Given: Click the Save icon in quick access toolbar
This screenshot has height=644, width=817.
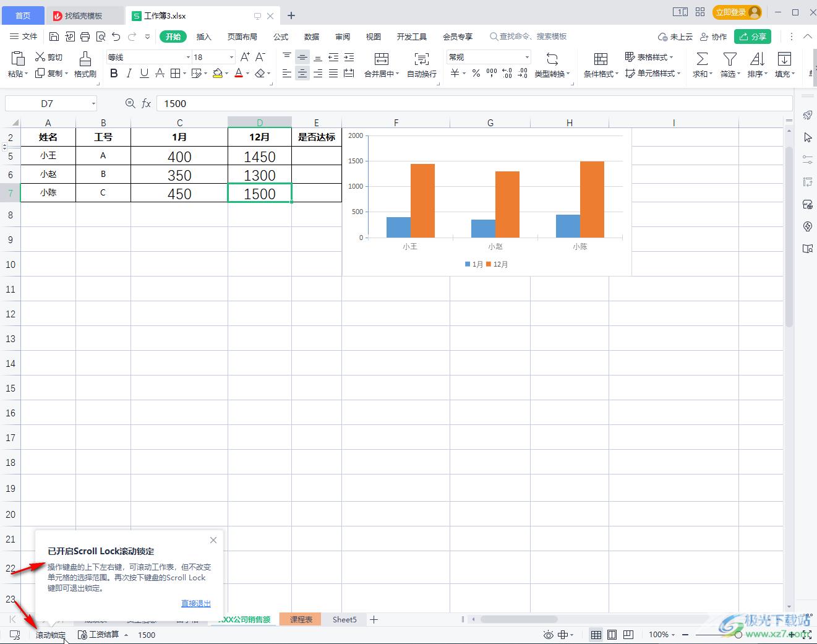Looking at the screenshot, I should (x=54, y=37).
